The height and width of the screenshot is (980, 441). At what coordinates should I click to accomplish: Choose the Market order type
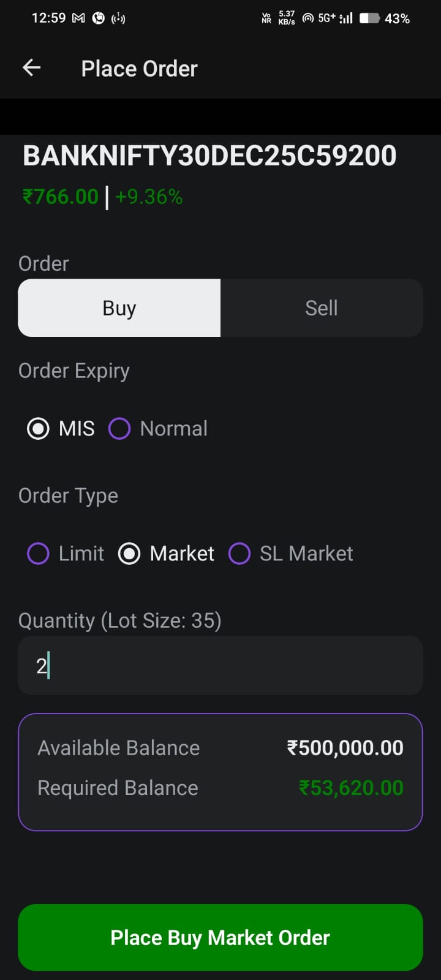tap(129, 554)
